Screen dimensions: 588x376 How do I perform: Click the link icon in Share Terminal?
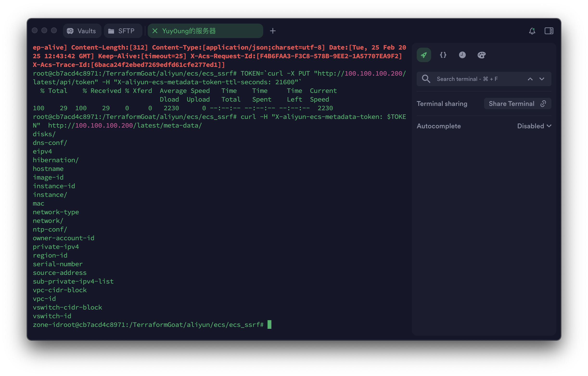543,104
